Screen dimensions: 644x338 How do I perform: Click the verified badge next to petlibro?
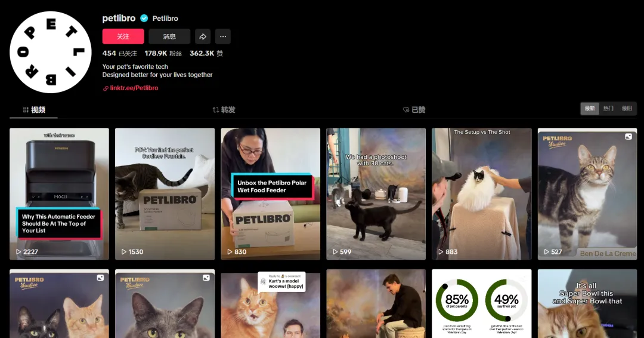(x=144, y=18)
